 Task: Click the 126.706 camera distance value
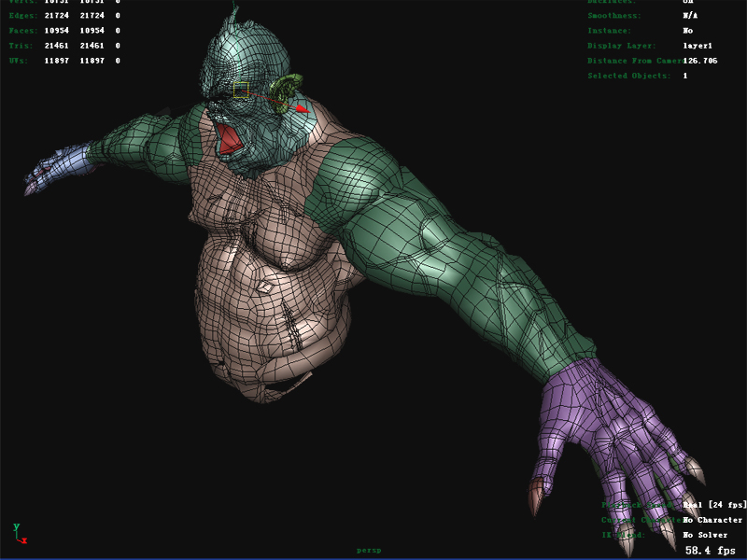tap(699, 61)
